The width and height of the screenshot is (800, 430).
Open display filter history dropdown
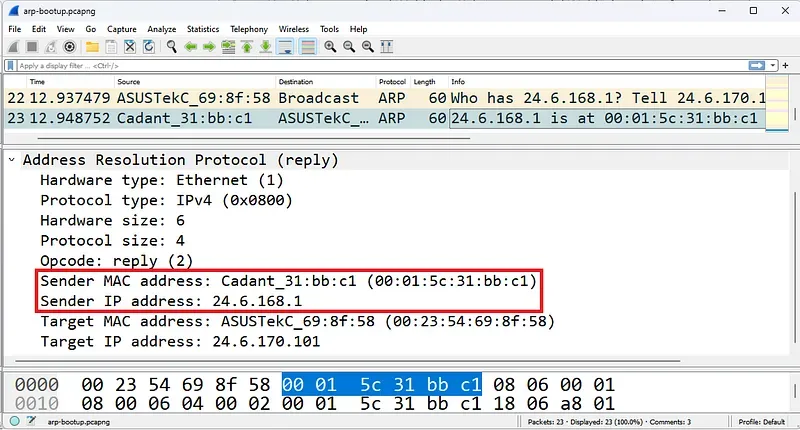(773, 65)
